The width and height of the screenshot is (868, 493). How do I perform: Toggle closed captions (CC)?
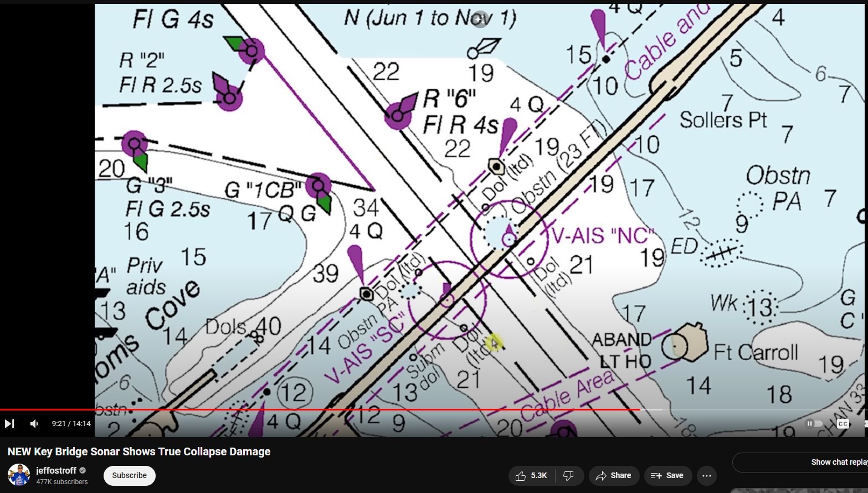pos(843,424)
